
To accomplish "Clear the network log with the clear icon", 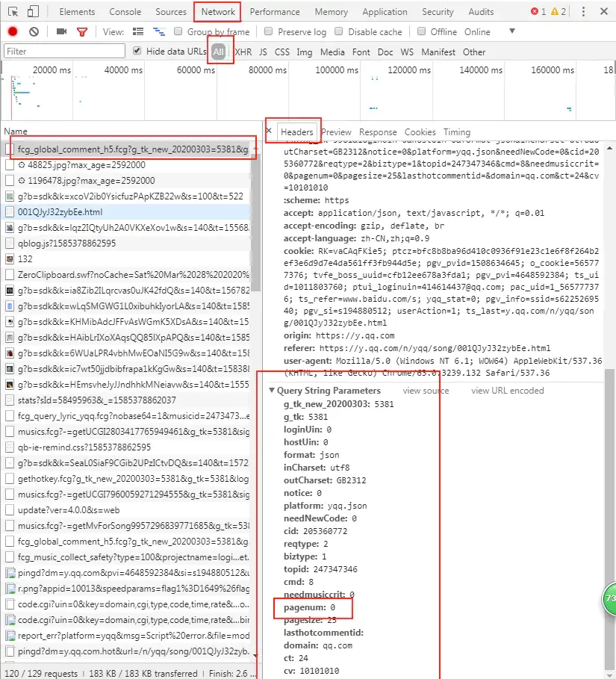I will click(x=34, y=31).
